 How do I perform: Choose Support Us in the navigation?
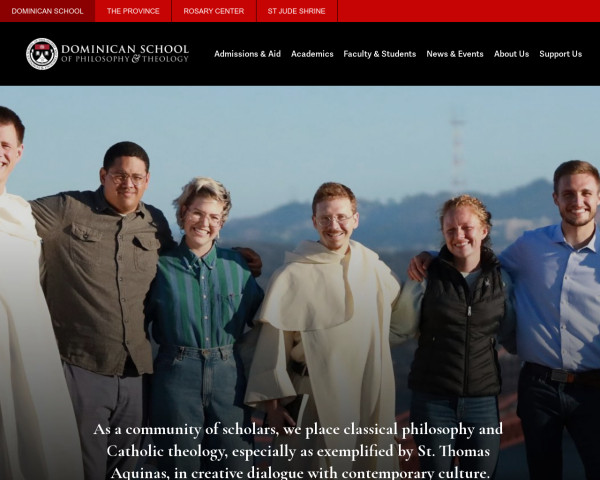(561, 54)
